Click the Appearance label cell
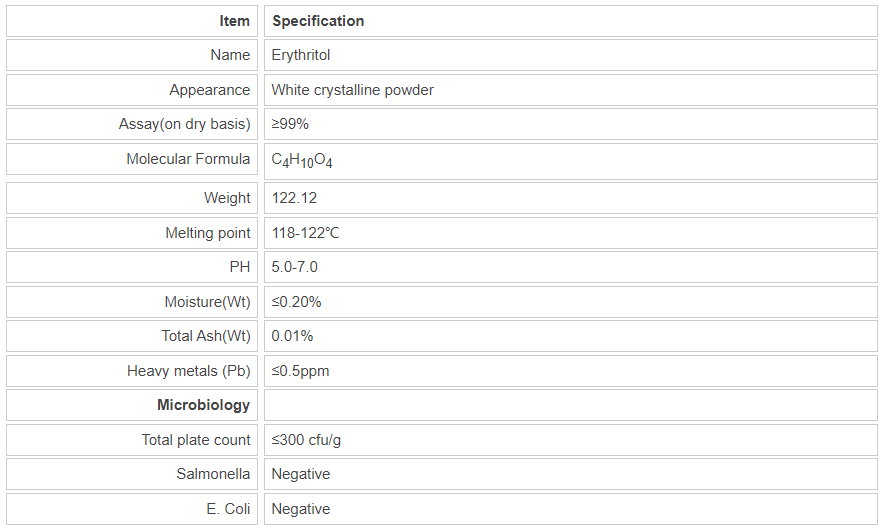 pyautogui.click(x=210, y=90)
